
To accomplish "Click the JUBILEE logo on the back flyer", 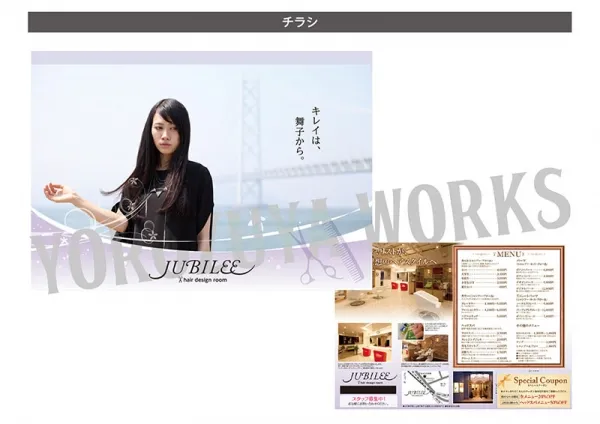I will pyautogui.click(x=367, y=378).
